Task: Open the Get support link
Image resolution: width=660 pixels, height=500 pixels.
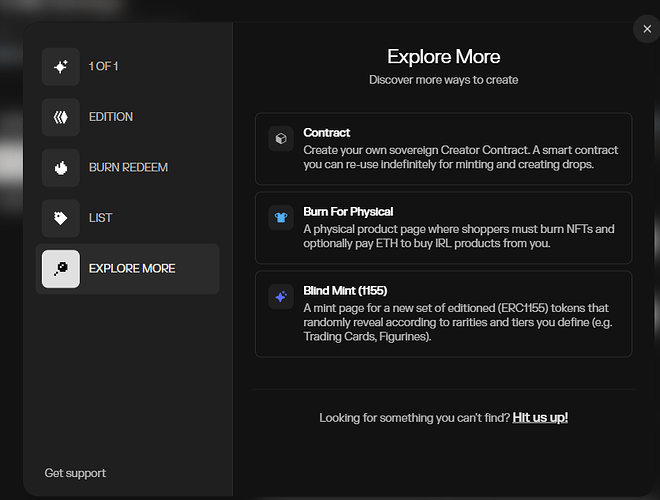Action: [x=75, y=473]
